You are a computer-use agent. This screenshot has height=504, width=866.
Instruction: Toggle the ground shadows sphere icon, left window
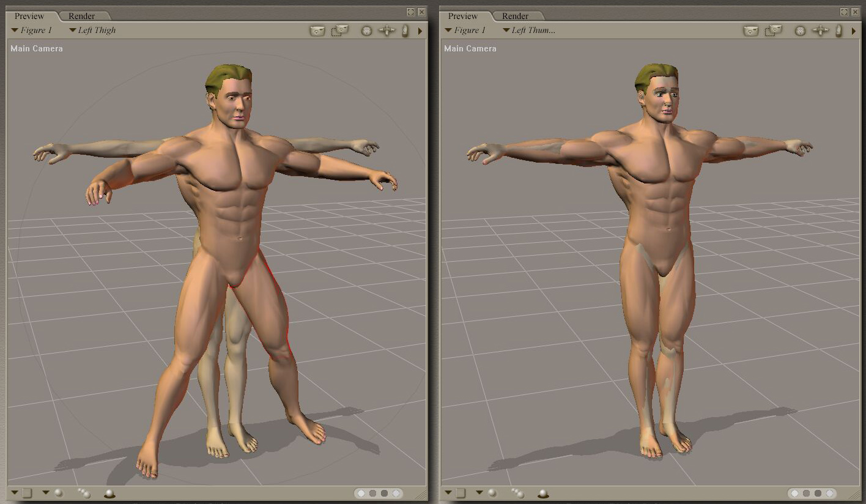[109, 494]
